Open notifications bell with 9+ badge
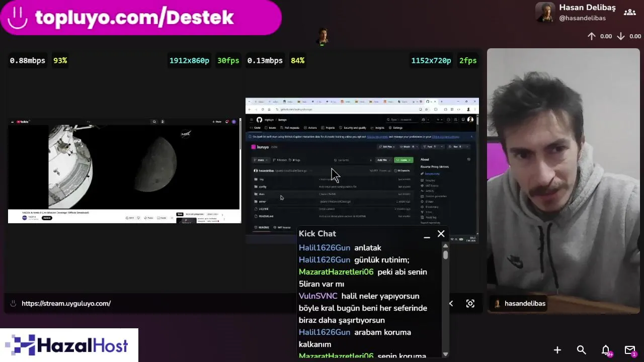This screenshot has height=362, width=644. [x=606, y=350]
